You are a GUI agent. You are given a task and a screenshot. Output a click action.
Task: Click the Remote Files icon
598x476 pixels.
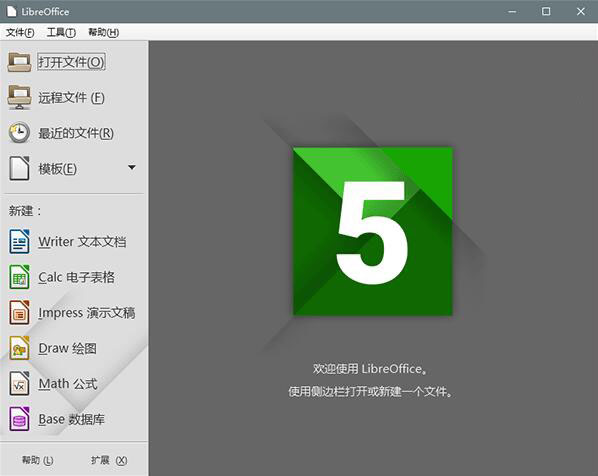[19, 97]
